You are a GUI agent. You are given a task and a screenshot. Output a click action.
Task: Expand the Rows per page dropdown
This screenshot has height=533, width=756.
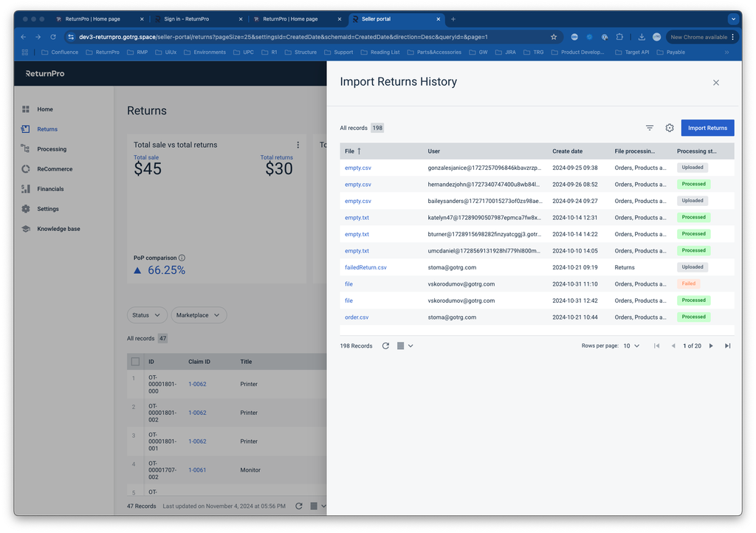point(631,345)
